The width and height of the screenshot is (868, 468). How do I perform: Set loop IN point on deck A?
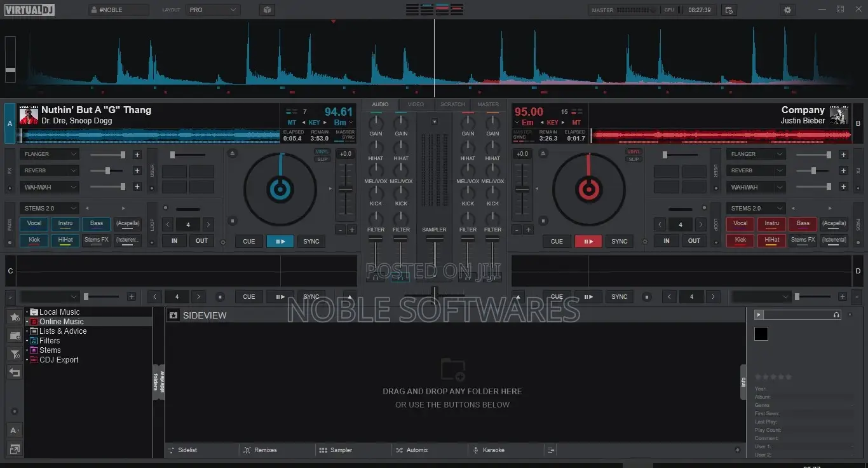coord(174,241)
